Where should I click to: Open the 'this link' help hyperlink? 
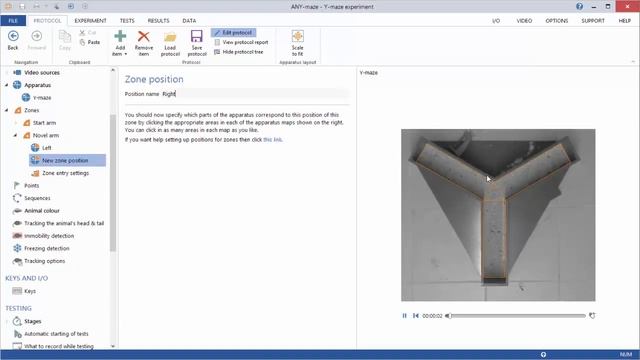click(272, 140)
